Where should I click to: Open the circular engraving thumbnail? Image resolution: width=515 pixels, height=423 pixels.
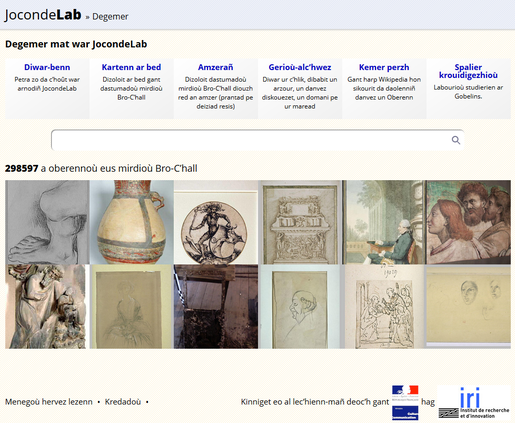click(x=216, y=222)
